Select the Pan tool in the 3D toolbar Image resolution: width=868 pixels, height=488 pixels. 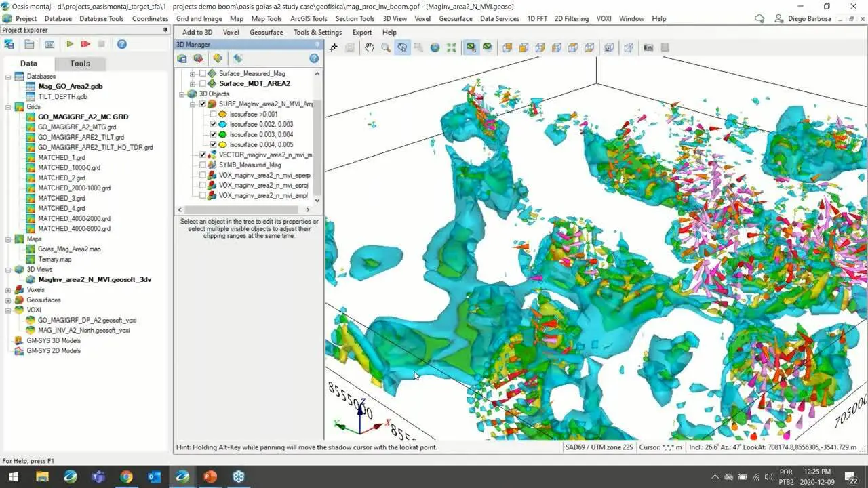click(x=369, y=47)
